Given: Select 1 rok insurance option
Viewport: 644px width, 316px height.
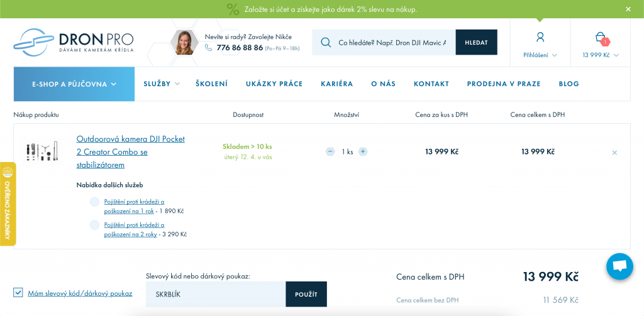Looking at the screenshot, I should pyautogui.click(x=94, y=202).
